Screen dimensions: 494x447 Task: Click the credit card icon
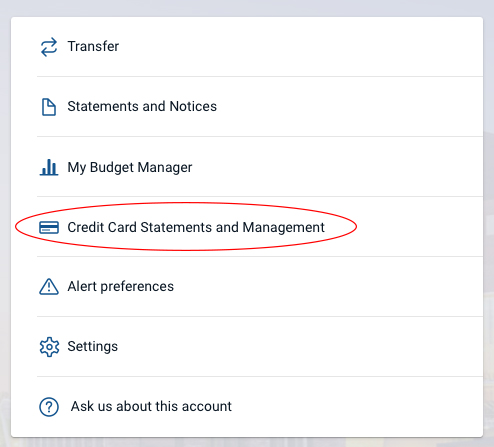tap(49, 227)
